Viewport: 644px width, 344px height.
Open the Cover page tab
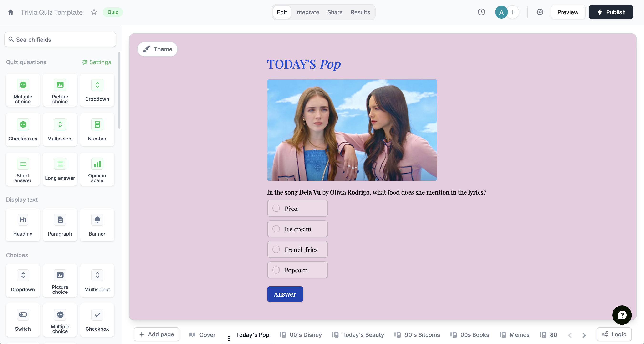pos(203,335)
